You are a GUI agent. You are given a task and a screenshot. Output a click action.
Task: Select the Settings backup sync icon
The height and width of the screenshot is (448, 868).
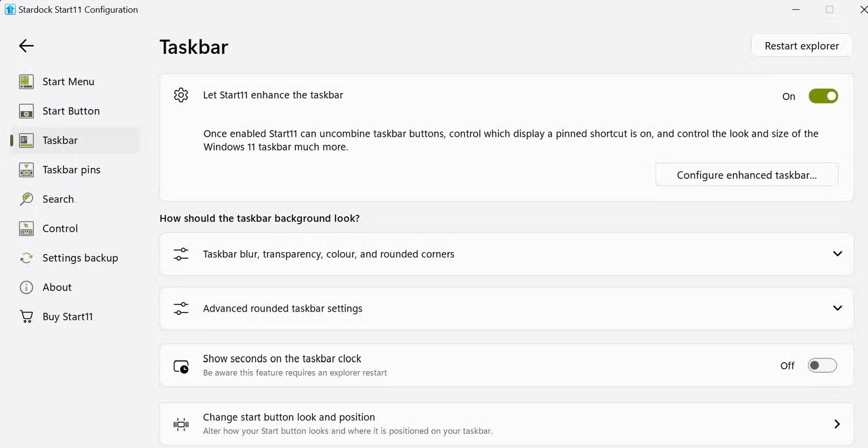tap(26, 257)
